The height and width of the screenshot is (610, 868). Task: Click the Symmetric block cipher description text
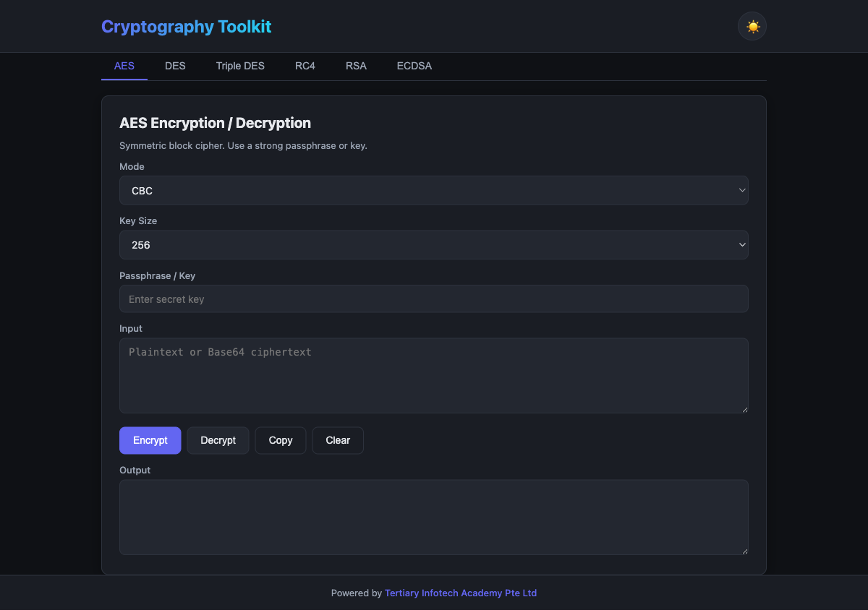pyautogui.click(x=243, y=146)
